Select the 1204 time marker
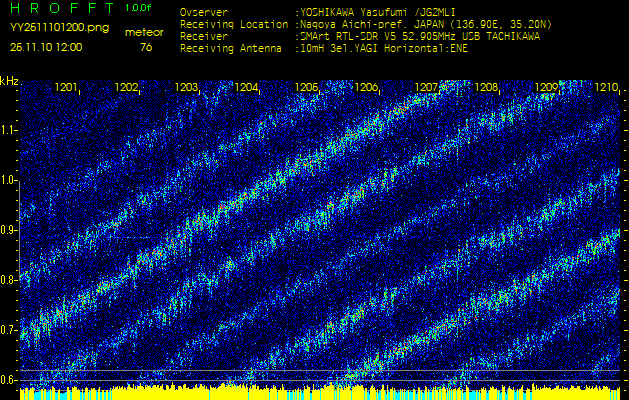Image resolution: width=629 pixels, height=400 pixels. (x=246, y=88)
